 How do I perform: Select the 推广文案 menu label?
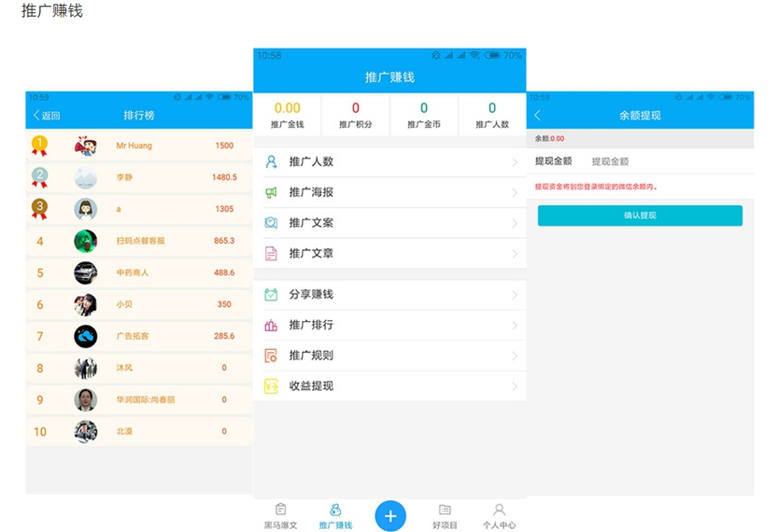tap(311, 223)
